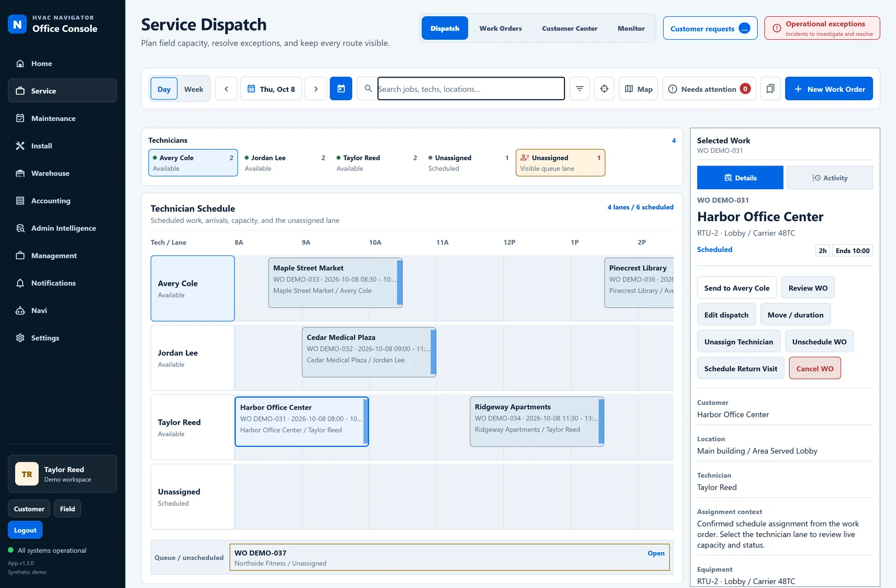
Task: Open the Accounting section
Action: tap(62, 201)
